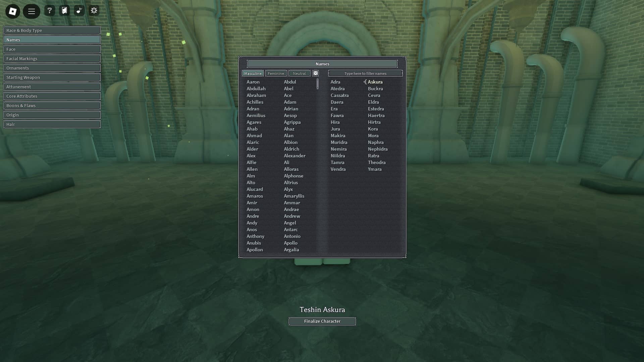Switch to Neutral names tab
The width and height of the screenshot is (644, 362).
pyautogui.click(x=299, y=73)
